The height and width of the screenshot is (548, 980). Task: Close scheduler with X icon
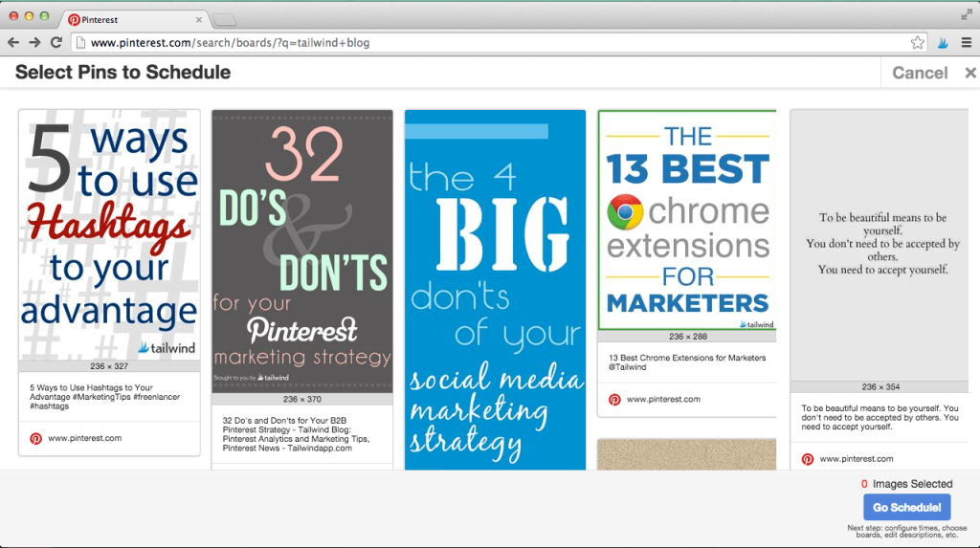click(970, 73)
